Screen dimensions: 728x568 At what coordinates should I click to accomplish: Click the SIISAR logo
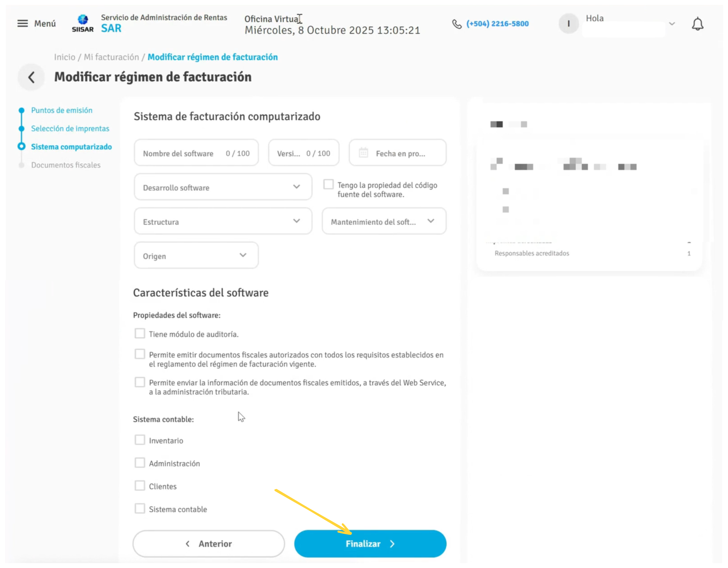pyautogui.click(x=83, y=23)
